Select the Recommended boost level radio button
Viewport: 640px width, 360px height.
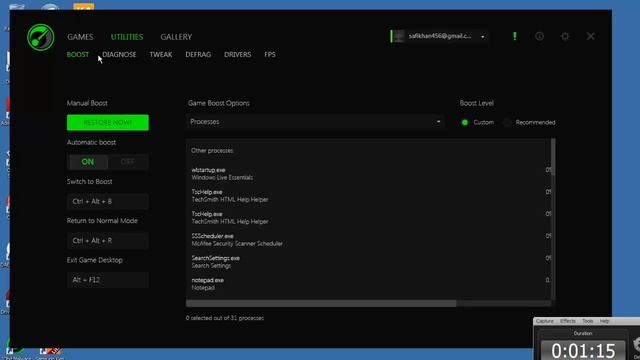(507, 122)
